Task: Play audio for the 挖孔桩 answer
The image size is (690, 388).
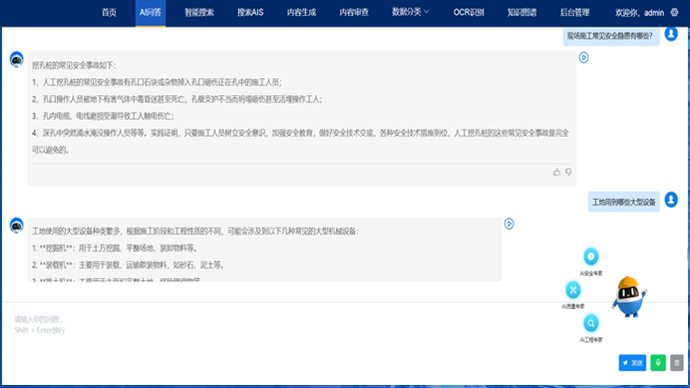Action: pos(584,58)
